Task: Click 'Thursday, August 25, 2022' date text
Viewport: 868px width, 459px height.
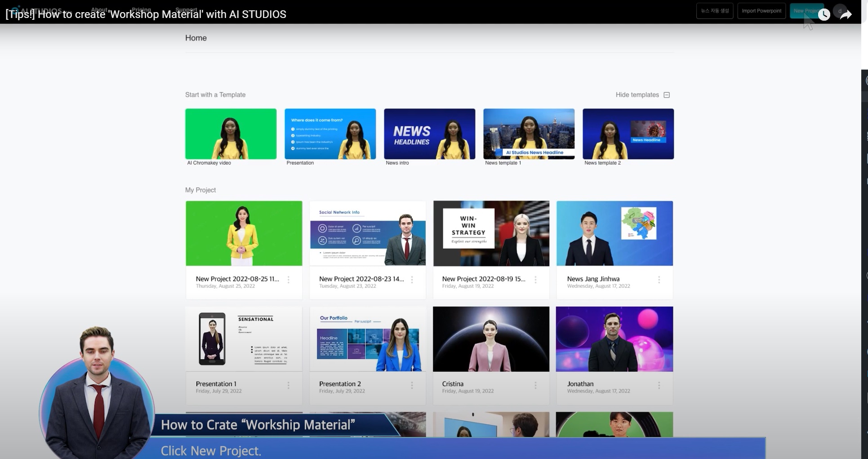Action: (225, 286)
